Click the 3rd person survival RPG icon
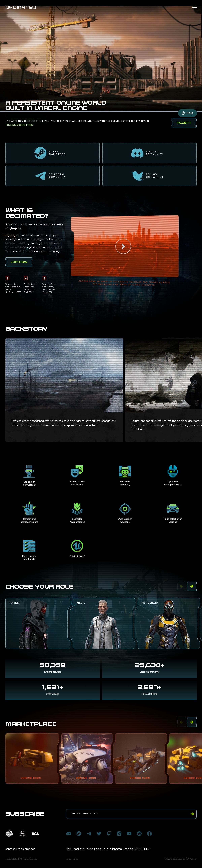The image size is (202, 868). (29, 471)
